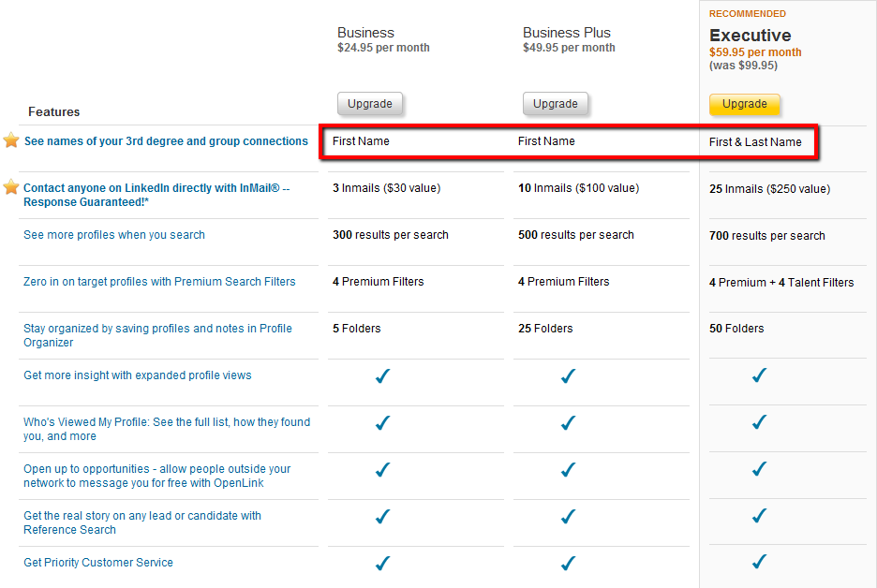Click the 'Business Plus' plan title
This screenshot has height=588, width=877.
(567, 33)
